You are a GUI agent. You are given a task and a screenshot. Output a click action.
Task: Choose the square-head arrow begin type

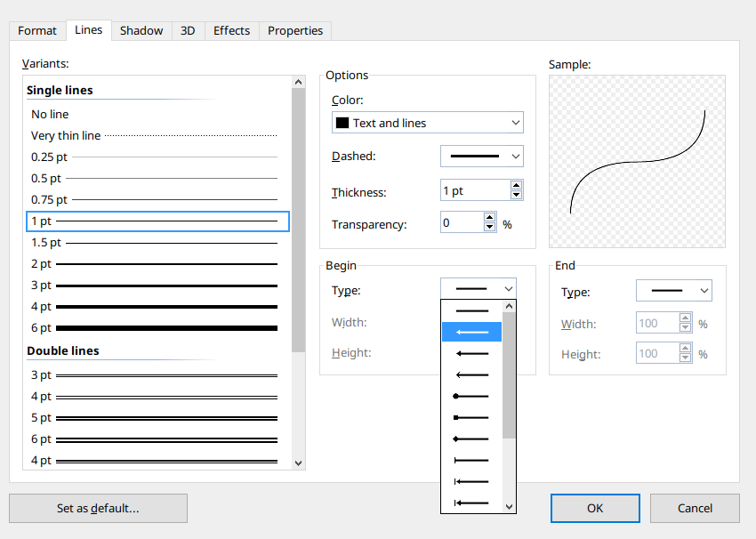(471, 417)
